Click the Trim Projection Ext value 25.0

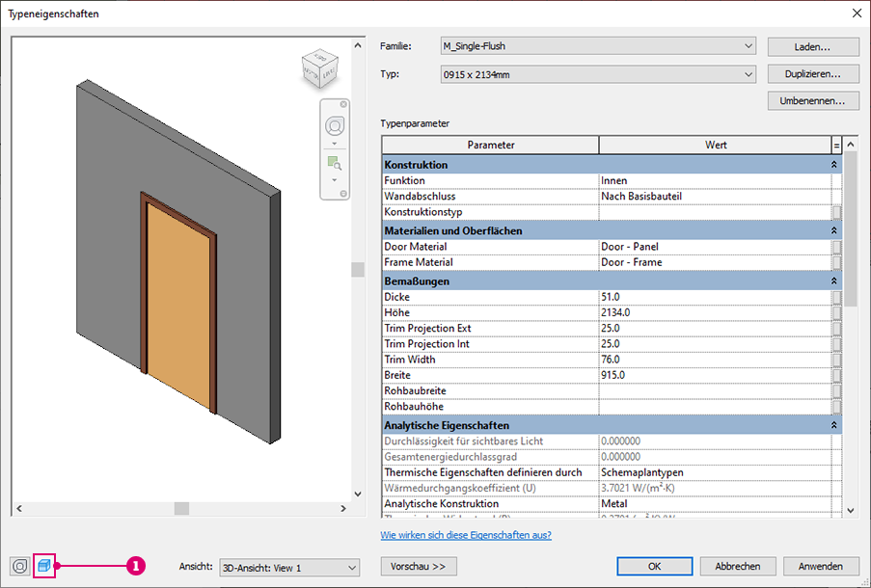tap(715, 328)
